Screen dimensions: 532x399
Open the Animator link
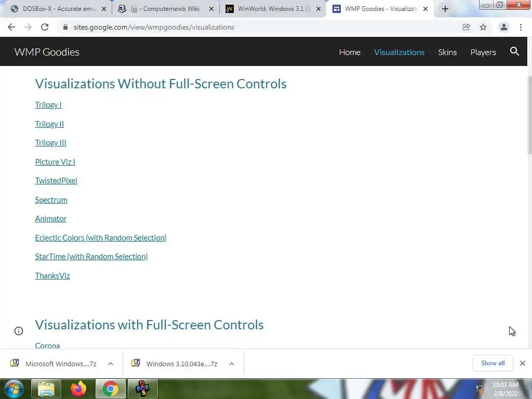click(x=51, y=219)
